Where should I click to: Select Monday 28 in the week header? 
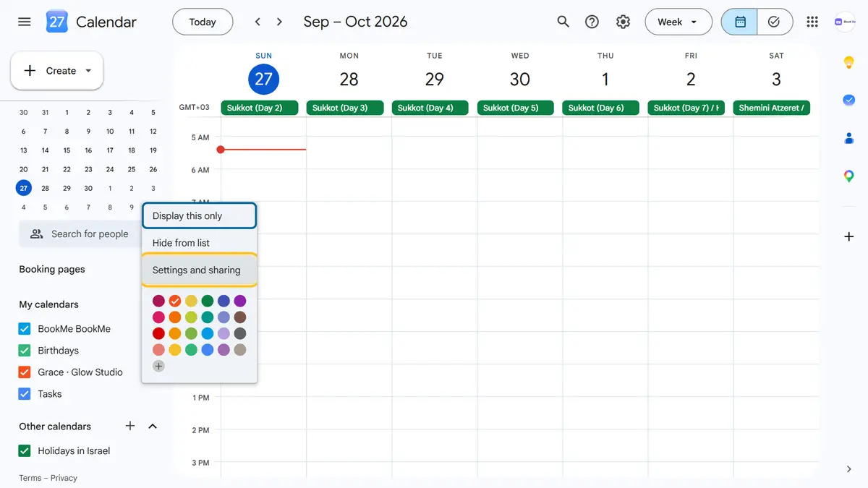pos(349,79)
